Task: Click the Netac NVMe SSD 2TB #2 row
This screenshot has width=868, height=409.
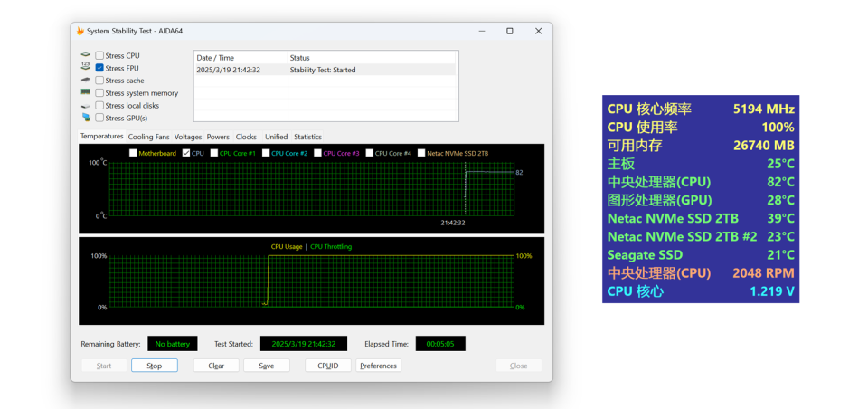Action: click(701, 237)
